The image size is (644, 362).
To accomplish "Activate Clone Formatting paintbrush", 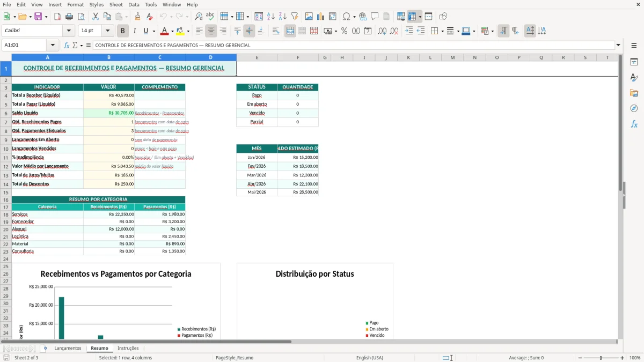I will (x=137, y=17).
